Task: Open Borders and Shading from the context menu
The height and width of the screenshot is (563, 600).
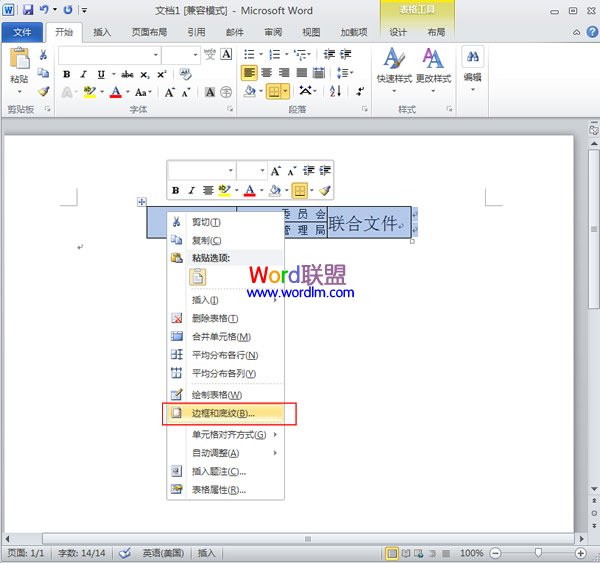Action: (227, 413)
